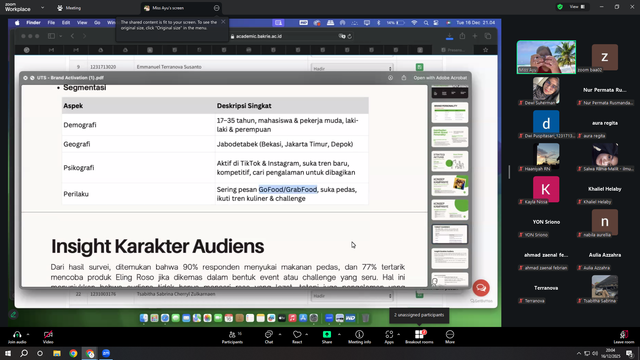Open screen share options circle on Miss Ayu's tab
The image size is (640, 360).
[x=216, y=8]
